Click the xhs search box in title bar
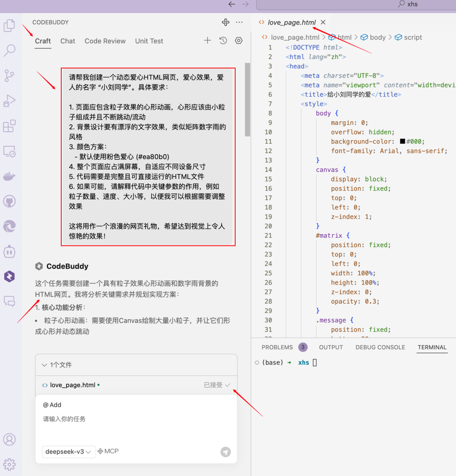The width and height of the screenshot is (456, 476). 356,4
